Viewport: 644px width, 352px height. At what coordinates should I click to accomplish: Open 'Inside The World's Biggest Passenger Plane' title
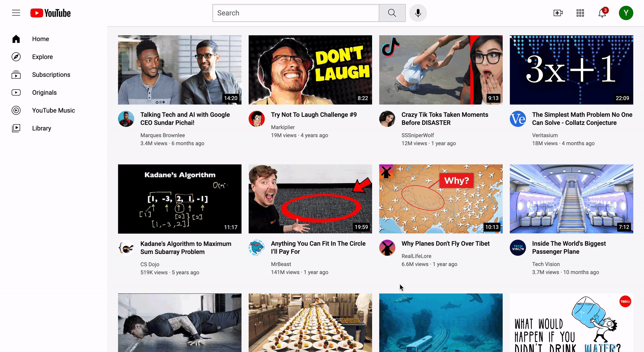569,247
